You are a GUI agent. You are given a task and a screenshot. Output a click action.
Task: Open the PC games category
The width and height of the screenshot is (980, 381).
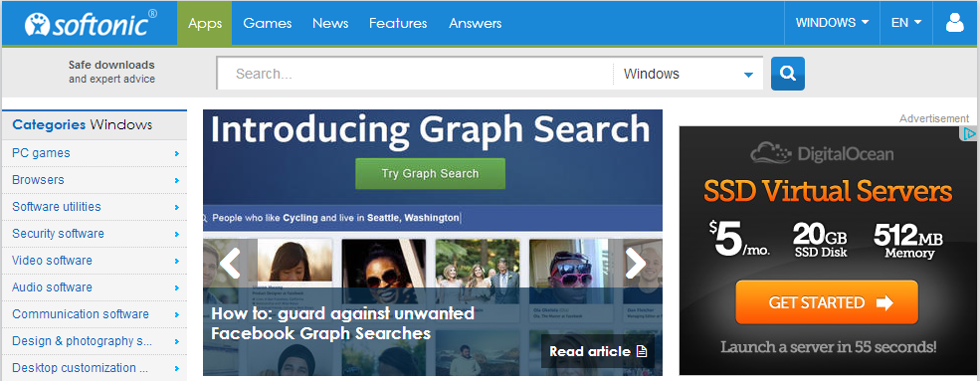[41, 153]
